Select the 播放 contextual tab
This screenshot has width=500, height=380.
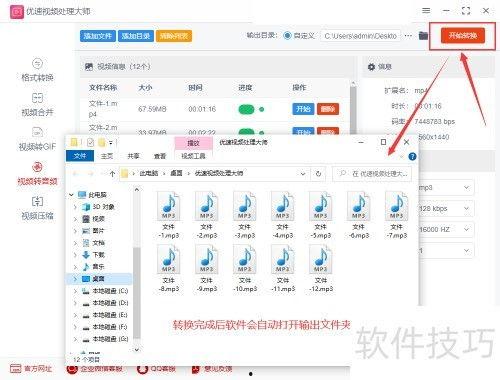pos(193,143)
